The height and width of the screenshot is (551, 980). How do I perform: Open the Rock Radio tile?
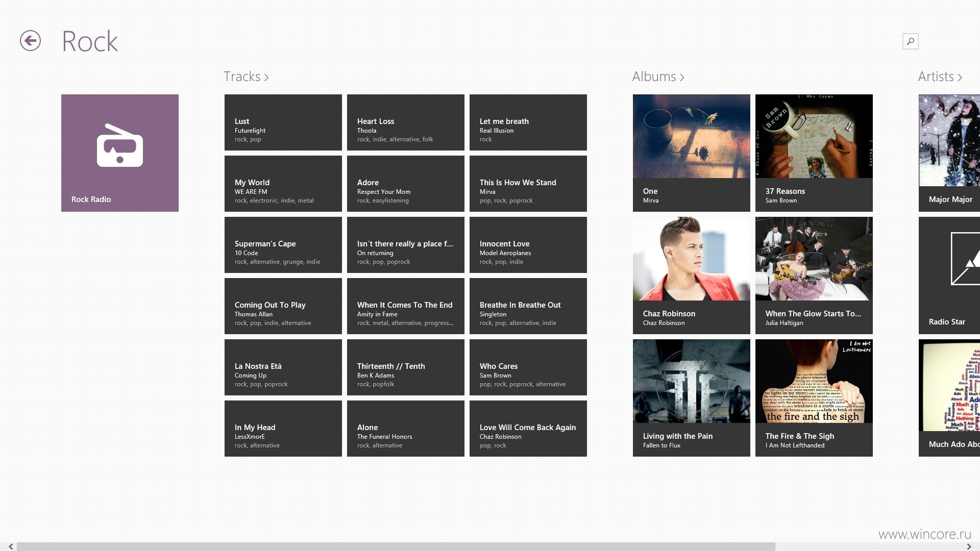coord(120,153)
